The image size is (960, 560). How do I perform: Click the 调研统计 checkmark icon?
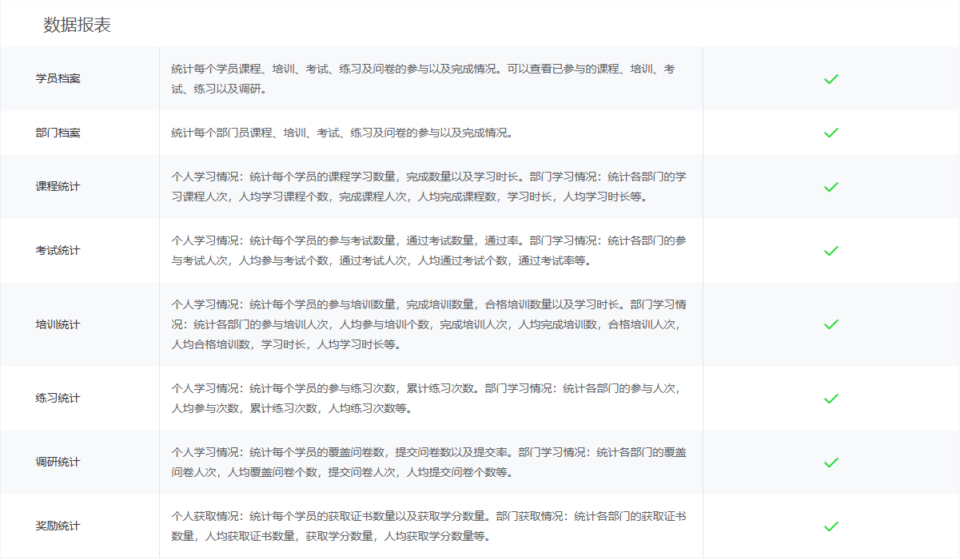(x=831, y=463)
